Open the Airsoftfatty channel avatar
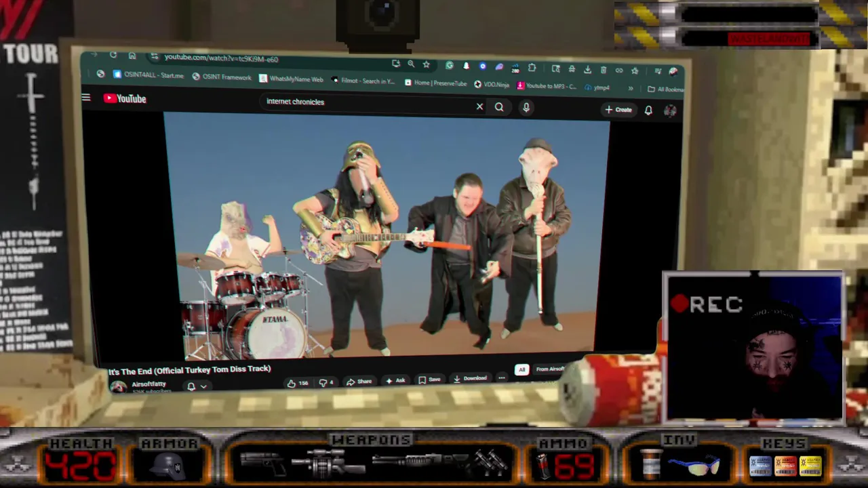Viewport: 868px width, 488px height. pyautogui.click(x=119, y=386)
